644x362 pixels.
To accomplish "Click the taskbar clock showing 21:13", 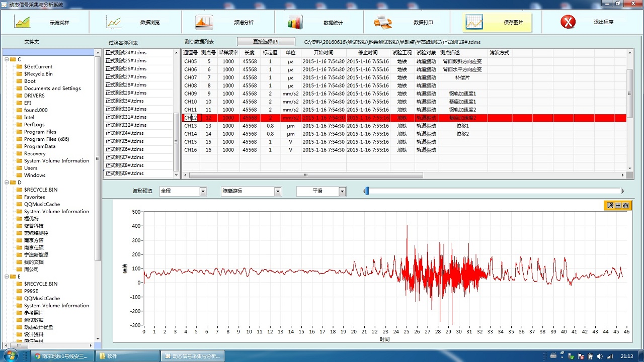I will [x=626, y=356].
